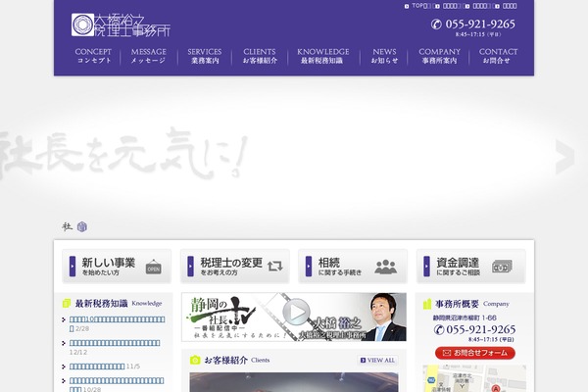Click the header phone number 055-921-9265
Viewport: 588px width, 392px height.
click(x=480, y=24)
